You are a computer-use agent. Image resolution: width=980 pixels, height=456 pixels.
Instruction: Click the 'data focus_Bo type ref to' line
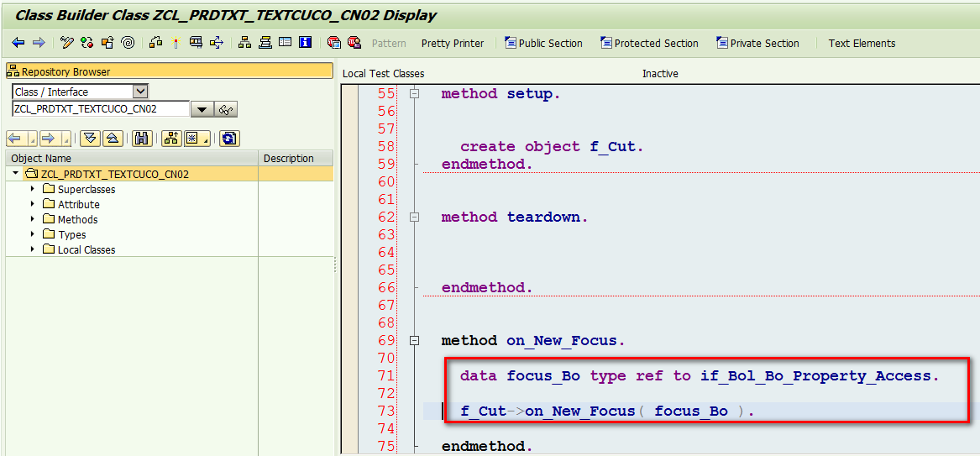click(x=700, y=376)
